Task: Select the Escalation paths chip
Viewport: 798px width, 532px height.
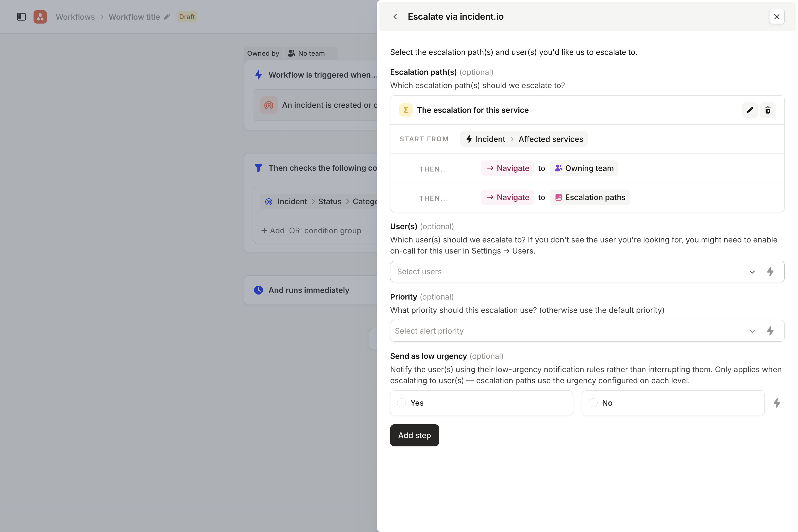Action: click(590, 198)
